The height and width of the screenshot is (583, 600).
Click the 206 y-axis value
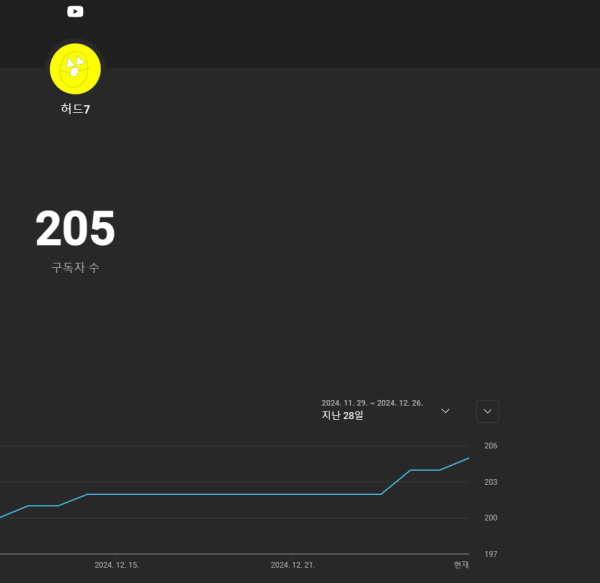click(490, 446)
